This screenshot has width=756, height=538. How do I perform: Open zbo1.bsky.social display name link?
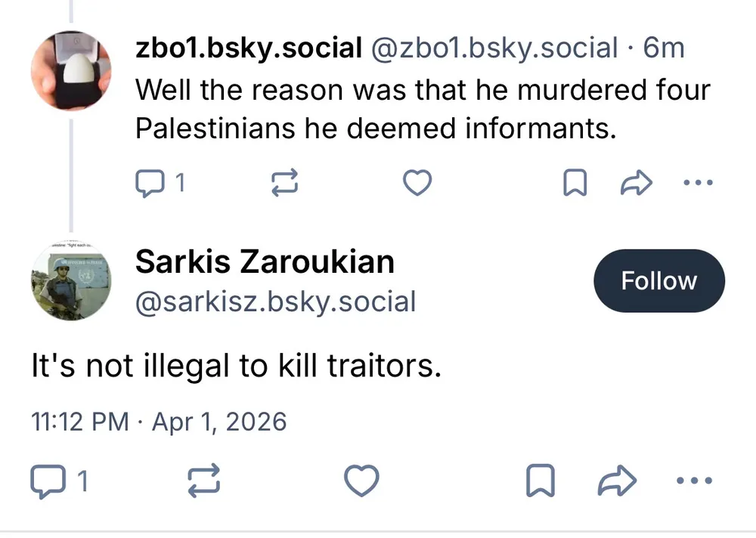248,48
